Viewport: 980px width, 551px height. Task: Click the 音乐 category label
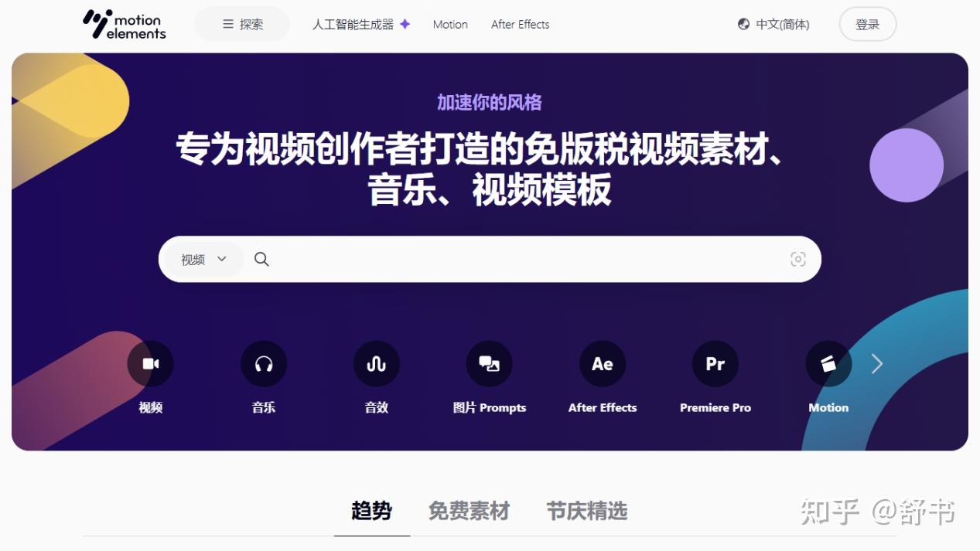point(264,408)
